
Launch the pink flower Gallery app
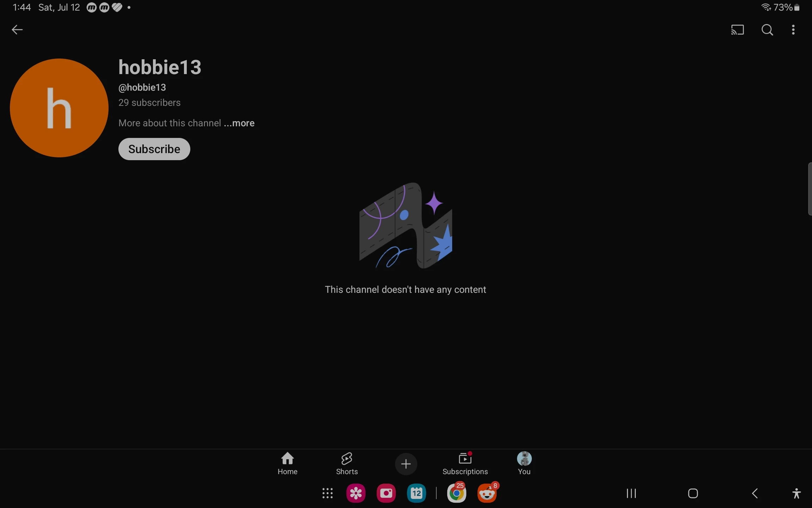pos(356,493)
